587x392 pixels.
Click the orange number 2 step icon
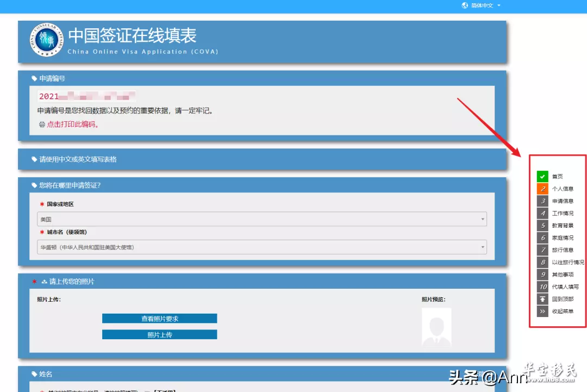click(x=542, y=189)
